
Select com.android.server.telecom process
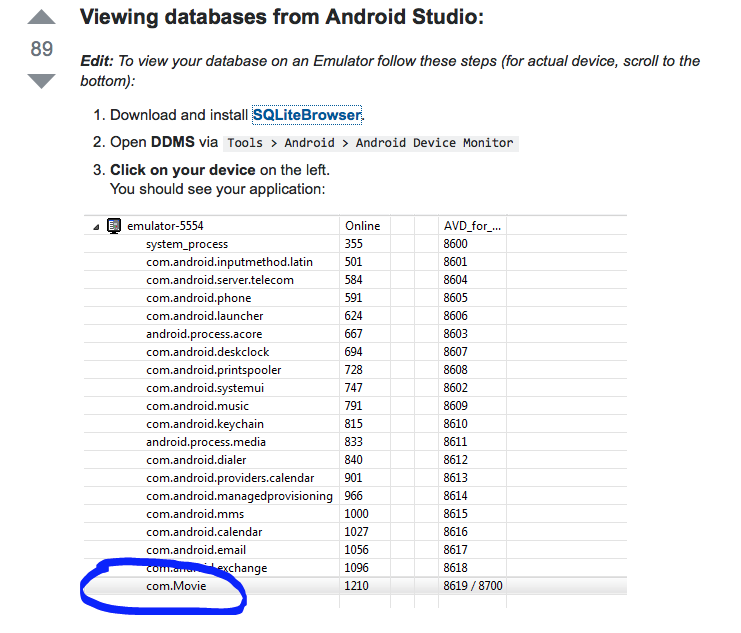coord(355,280)
